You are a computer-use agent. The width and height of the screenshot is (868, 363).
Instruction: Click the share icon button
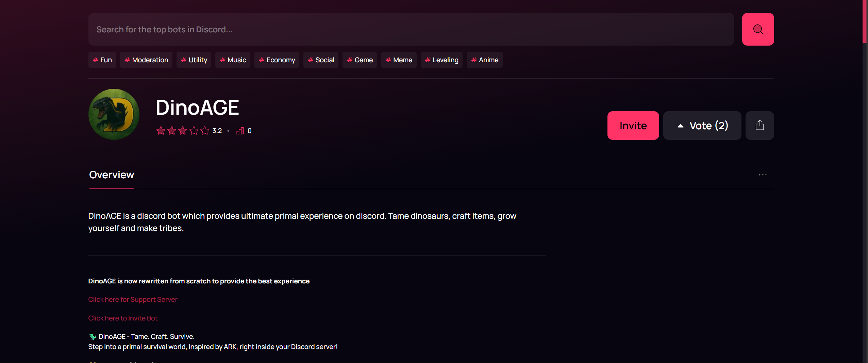[759, 126]
